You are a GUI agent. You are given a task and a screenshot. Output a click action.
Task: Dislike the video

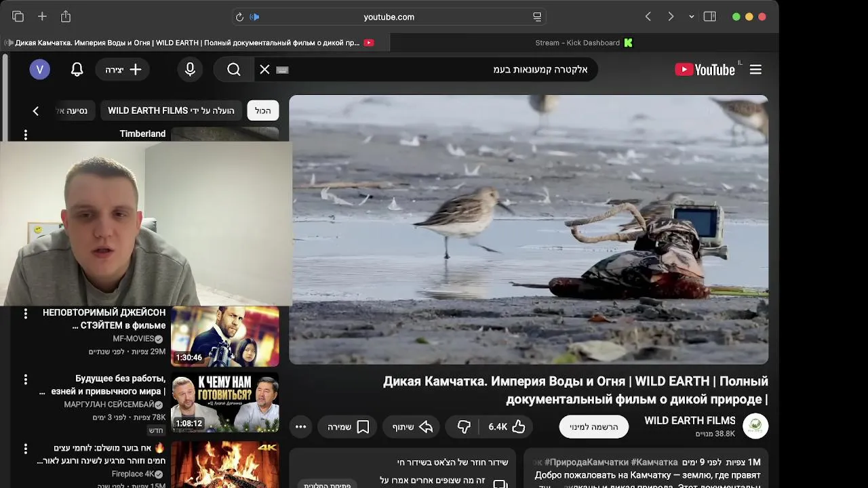[x=464, y=426]
